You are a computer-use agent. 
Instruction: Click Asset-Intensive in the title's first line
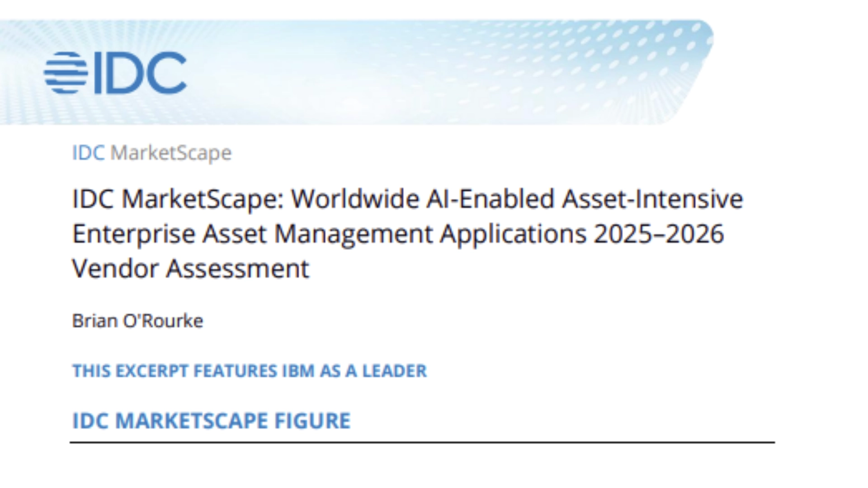click(652, 199)
